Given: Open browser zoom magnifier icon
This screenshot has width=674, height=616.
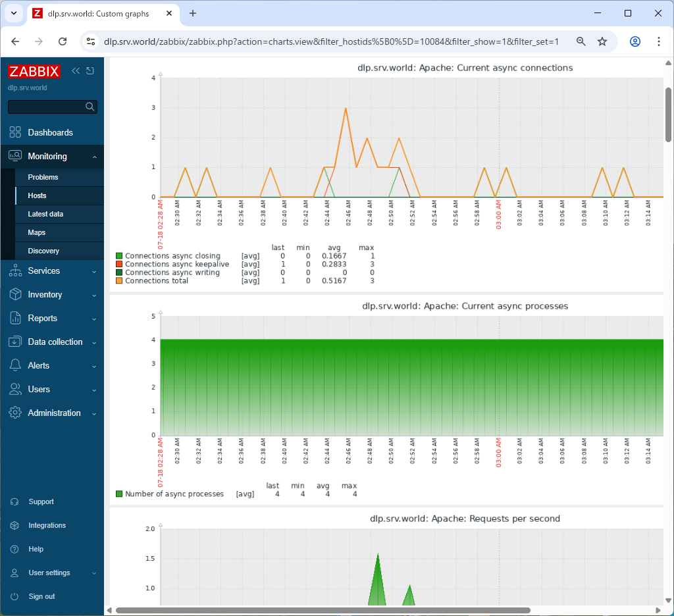Looking at the screenshot, I should click(x=581, y=41).
